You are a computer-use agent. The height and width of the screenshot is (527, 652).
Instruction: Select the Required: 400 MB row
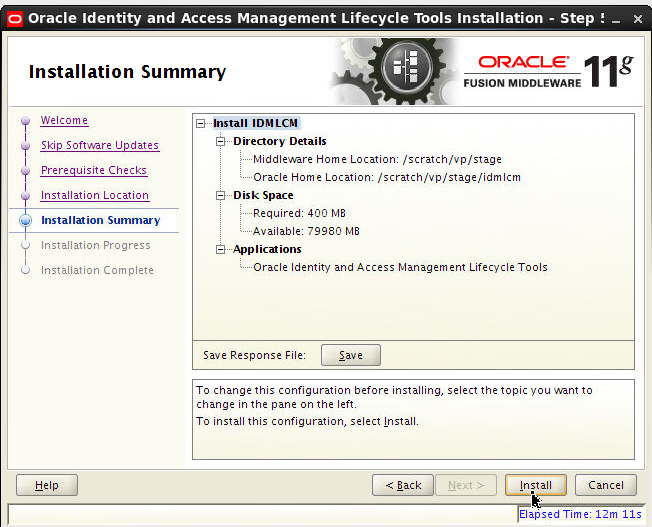(299, 213)
